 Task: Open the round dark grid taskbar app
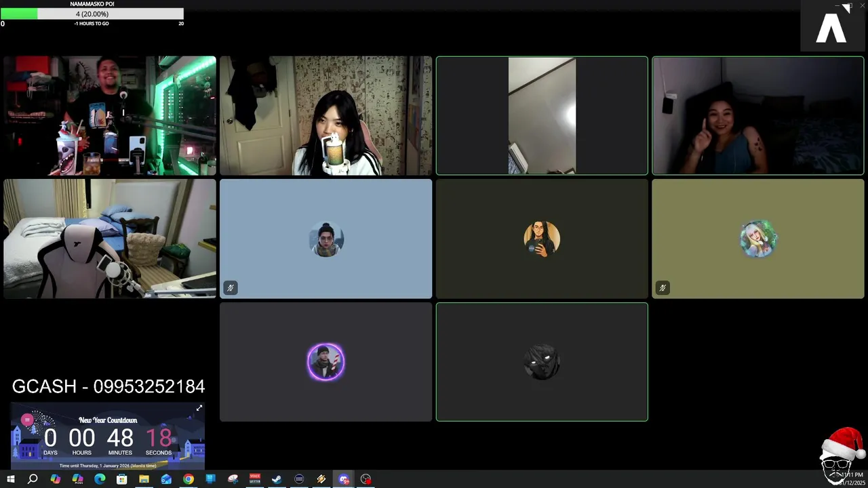pyautogui.click(x=299, y=479)
